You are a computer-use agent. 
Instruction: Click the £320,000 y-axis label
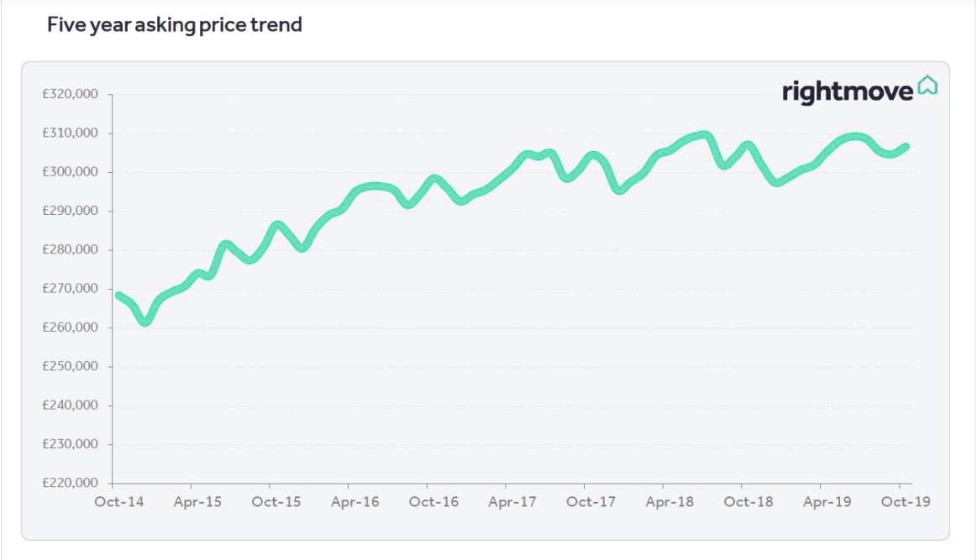click(71, 94)
